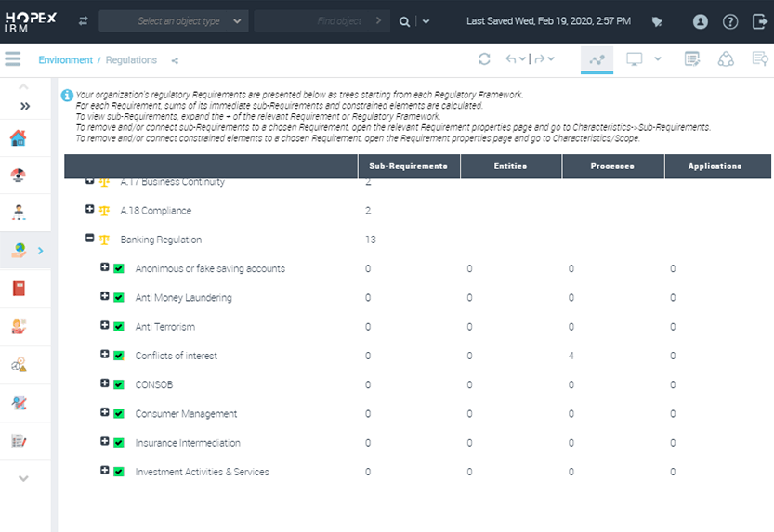Click the share icon beside Regulations breadcrumb

click(x=175, y=60)
